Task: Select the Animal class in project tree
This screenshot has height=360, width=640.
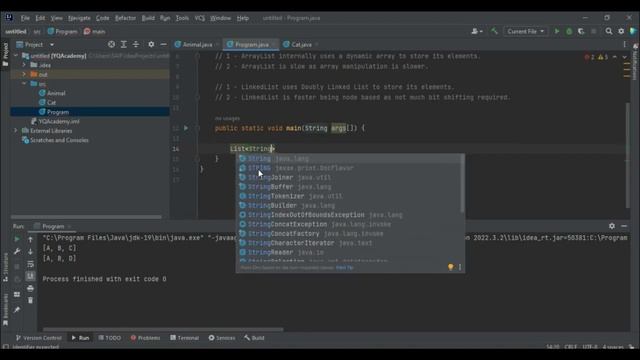Action: [x=56, y=93]
